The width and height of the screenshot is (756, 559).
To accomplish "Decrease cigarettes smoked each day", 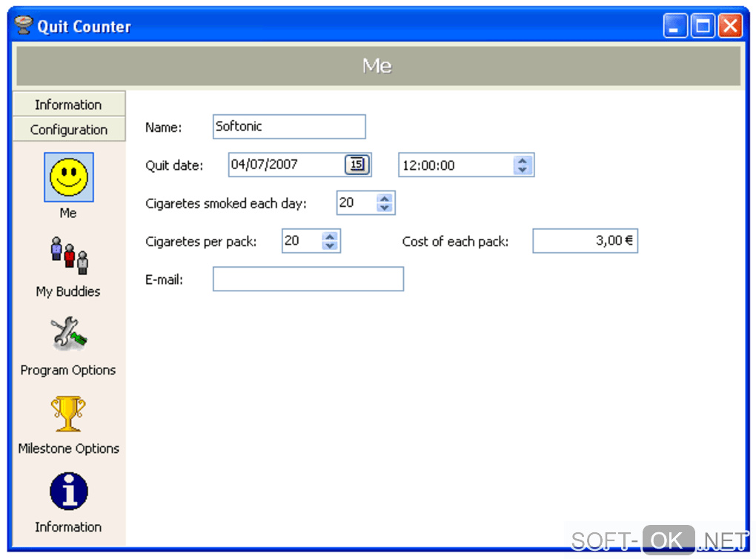I will (385, 208).
